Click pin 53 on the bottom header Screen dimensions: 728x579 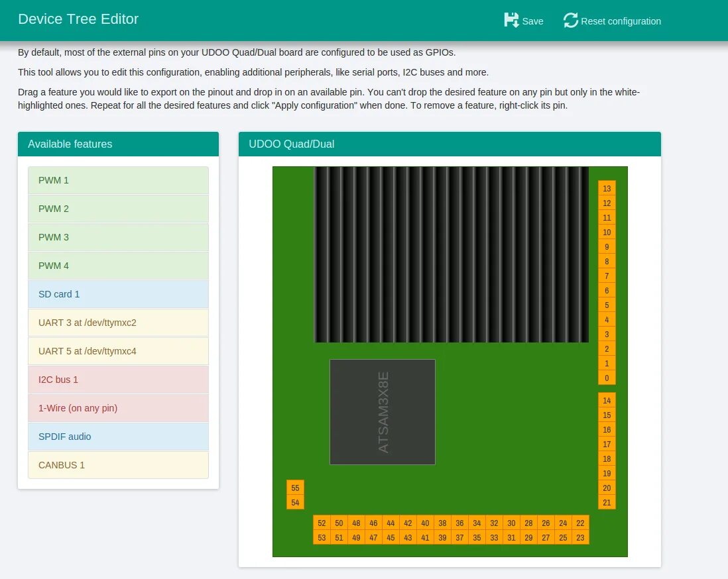pyautogui.click(x=322, y=538)
